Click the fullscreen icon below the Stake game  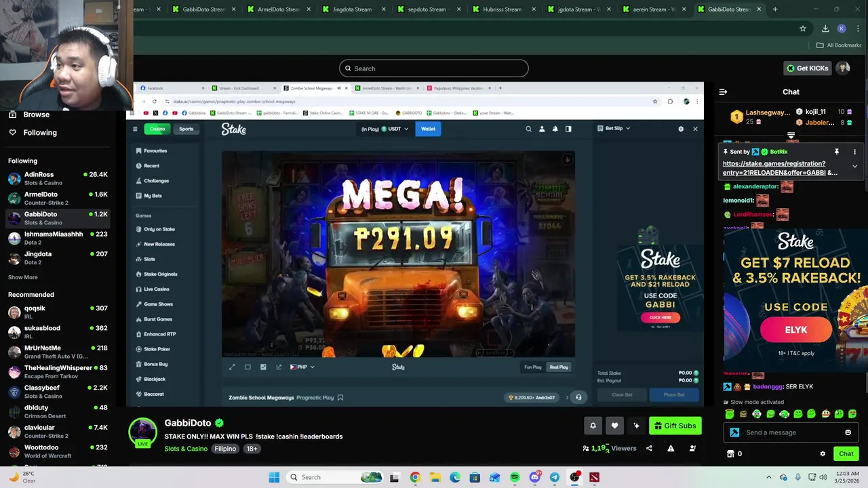(232, 367)
